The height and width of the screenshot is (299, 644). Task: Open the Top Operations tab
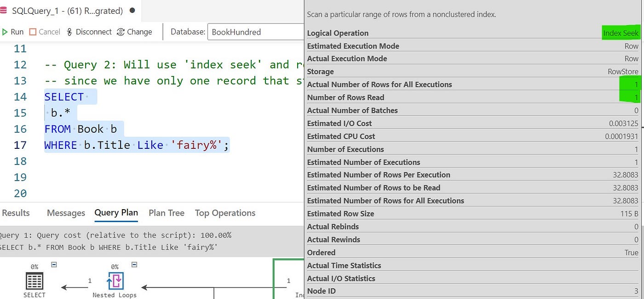225,213
